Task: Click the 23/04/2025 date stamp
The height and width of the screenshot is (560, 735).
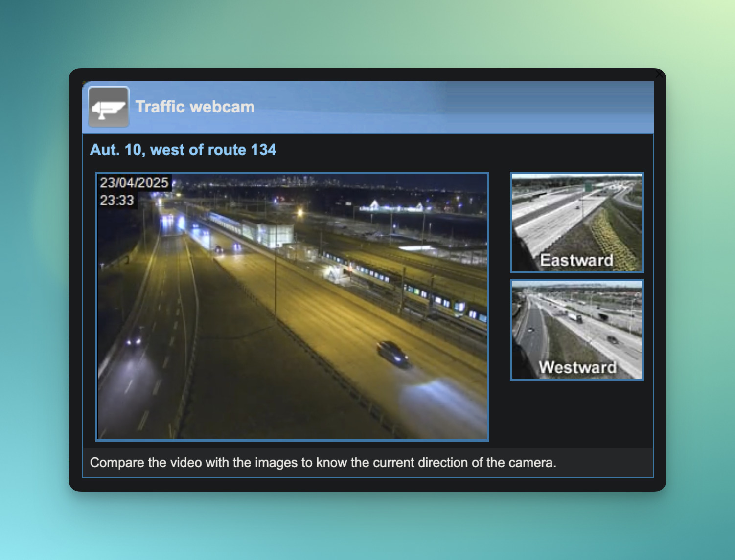Action: [134, 183]
